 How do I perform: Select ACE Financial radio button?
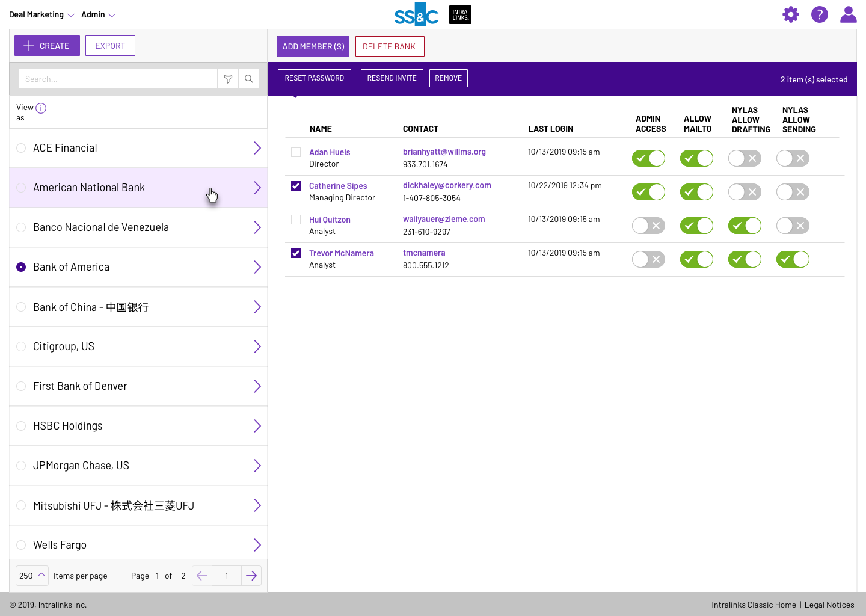[21, 148]
